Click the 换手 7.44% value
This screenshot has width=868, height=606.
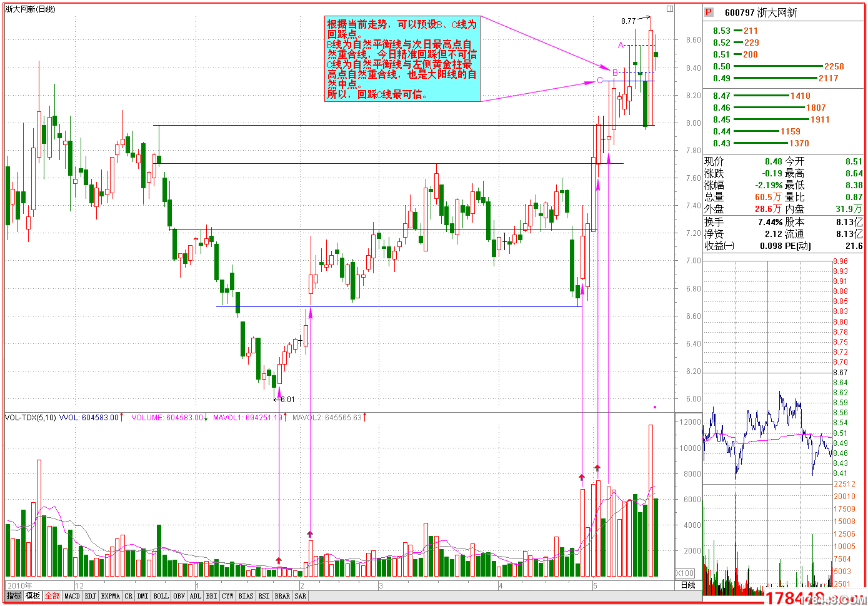[x=770, y=222]
